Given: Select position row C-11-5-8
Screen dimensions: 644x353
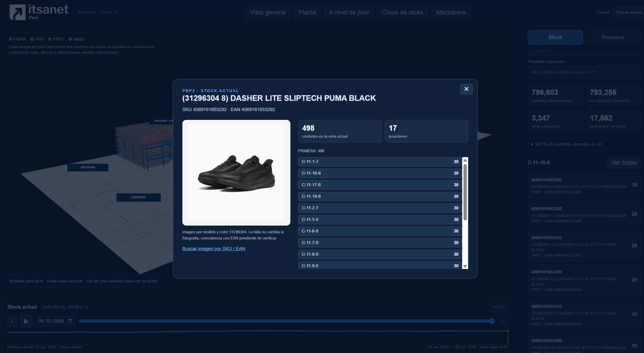Looking at the screenshot, I should tap(380, 220).
